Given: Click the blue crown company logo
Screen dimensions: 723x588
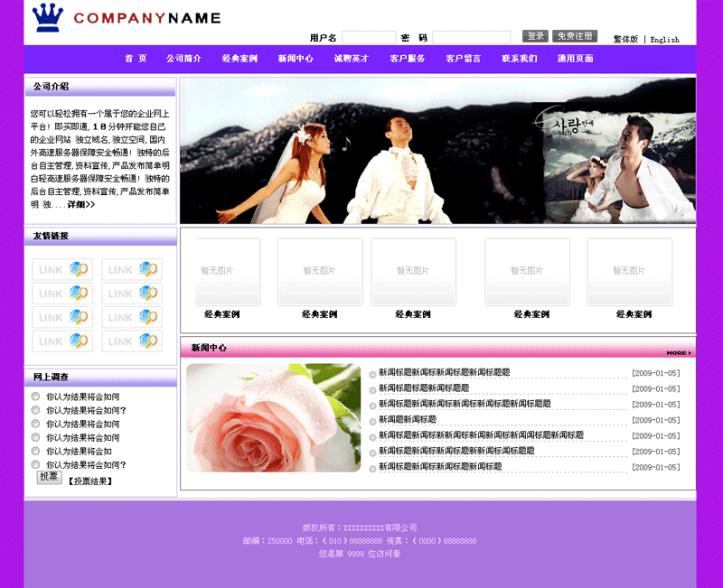Looking at the screenshot, I should pos(48,17).
